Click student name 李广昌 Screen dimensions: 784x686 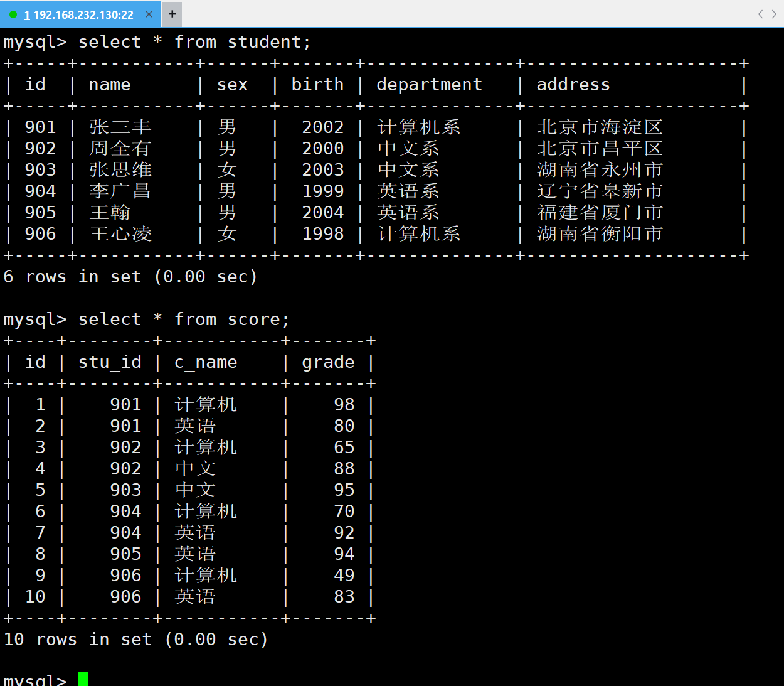pos(120,191)
